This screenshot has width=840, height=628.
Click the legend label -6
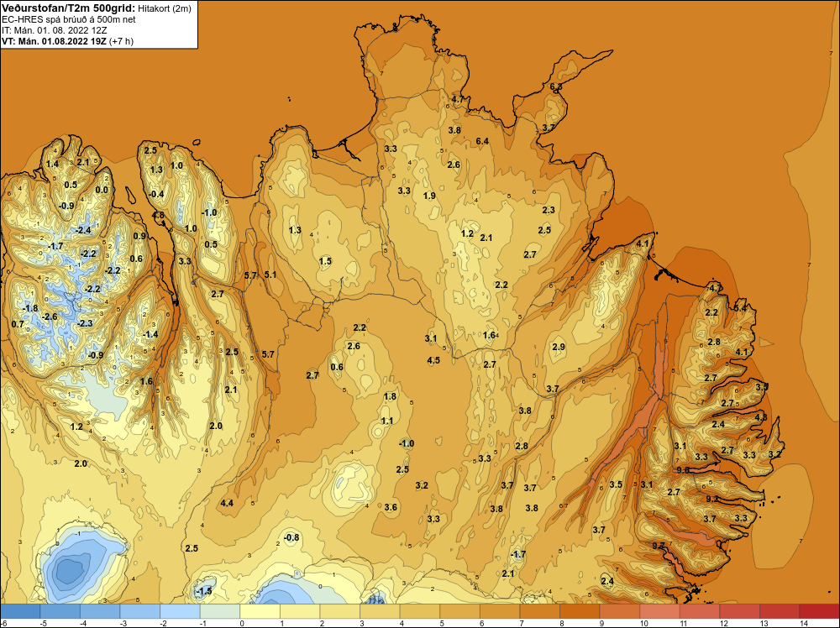click(x=3, y=623)
